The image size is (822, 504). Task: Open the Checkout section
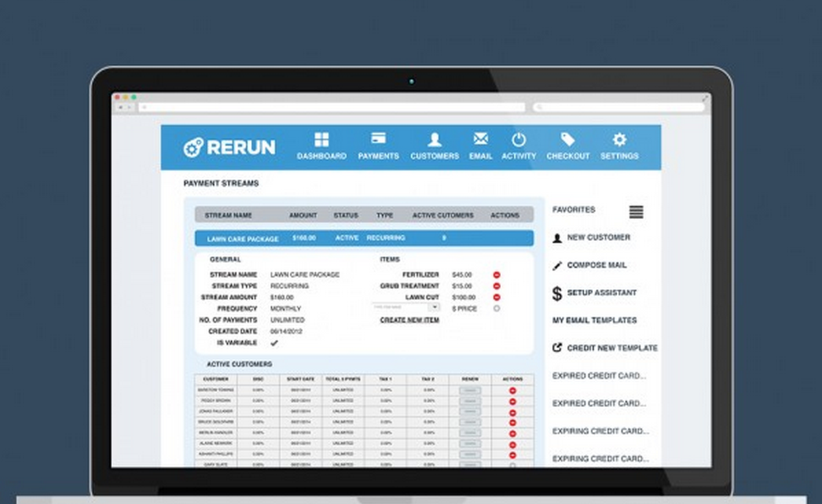568,145
